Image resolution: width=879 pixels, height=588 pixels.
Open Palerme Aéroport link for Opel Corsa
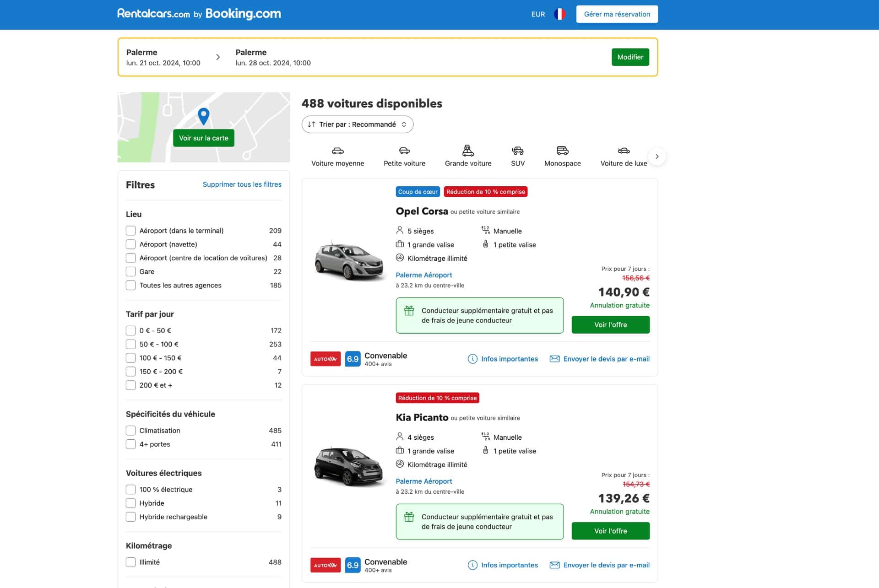423,275
